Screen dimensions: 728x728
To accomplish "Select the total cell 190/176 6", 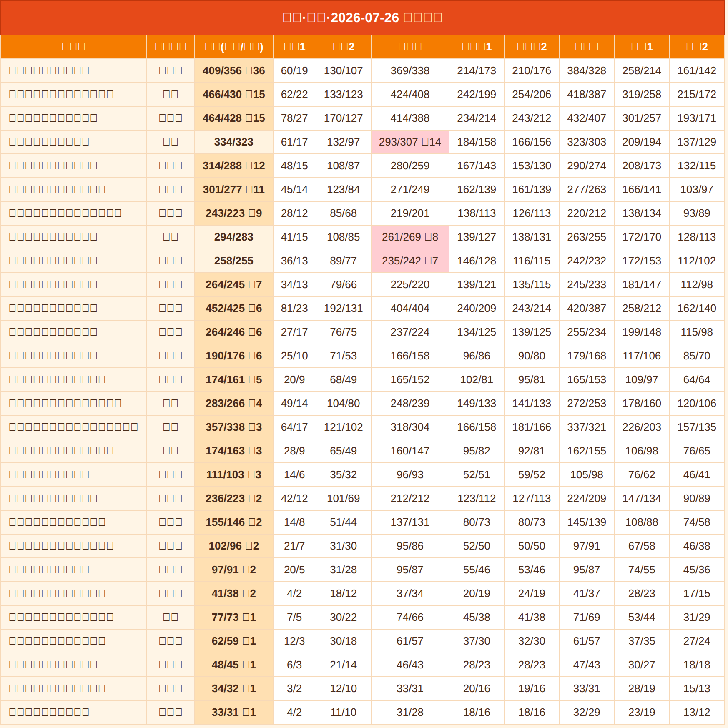I will (234, 356).
